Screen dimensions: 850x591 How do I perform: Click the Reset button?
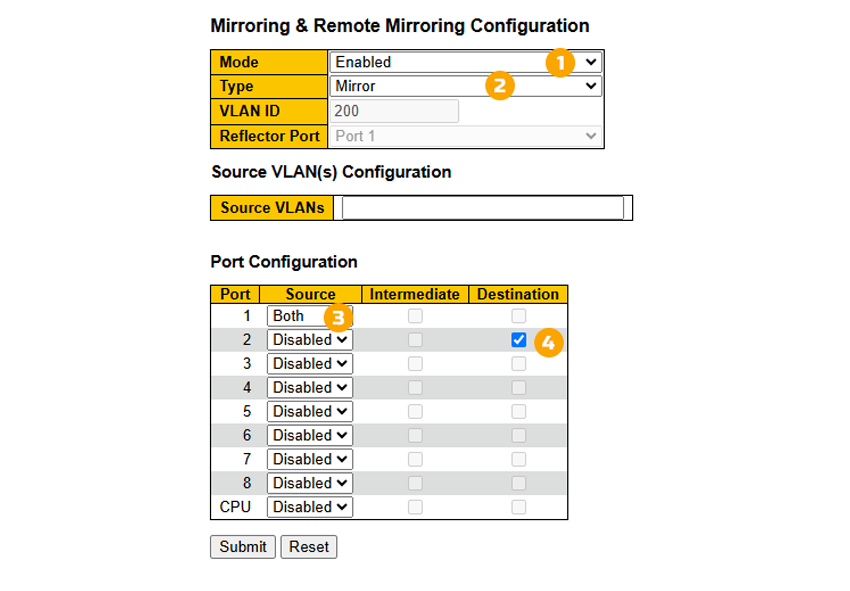pos(309,547)
